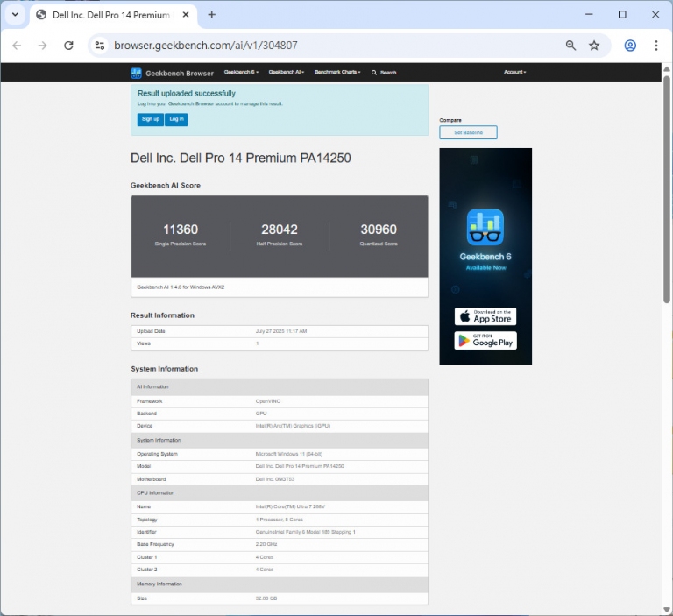Image resolution: width=673 pixels, height=616 pixels.
Task: Open Chrome three-dot menu
Action: click(x=655, y=46)
